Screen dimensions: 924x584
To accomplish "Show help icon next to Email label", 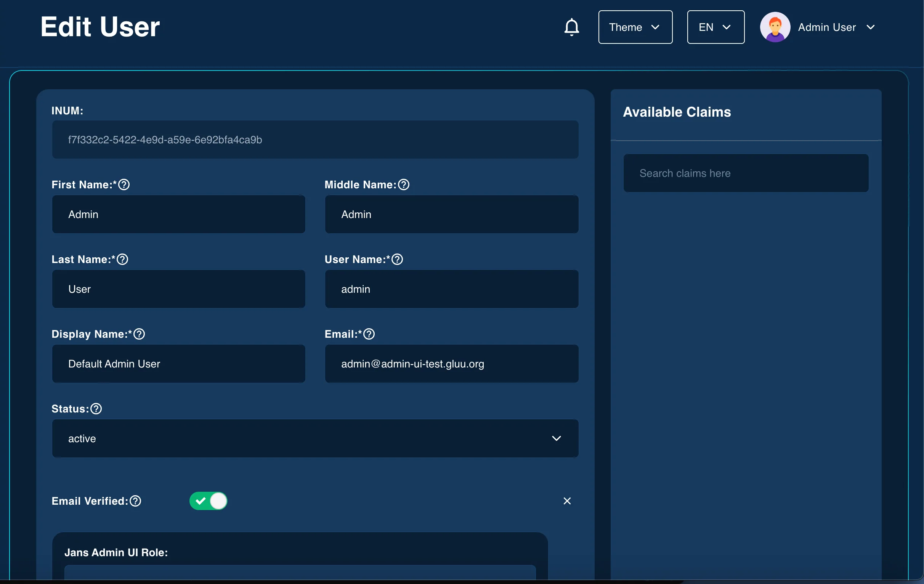I will [x=369, y=334].
